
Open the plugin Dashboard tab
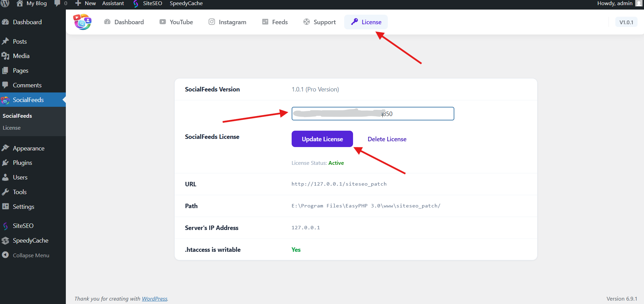pos(124,22)
